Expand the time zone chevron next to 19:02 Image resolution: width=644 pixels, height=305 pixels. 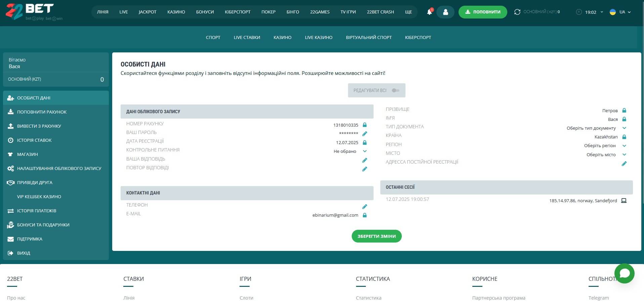point(602,12)
